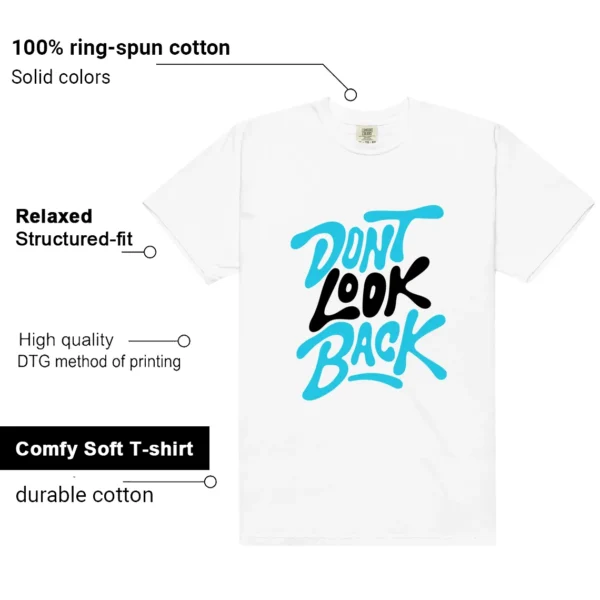Click the right sleeve of the t-shirt

(543, 207)
